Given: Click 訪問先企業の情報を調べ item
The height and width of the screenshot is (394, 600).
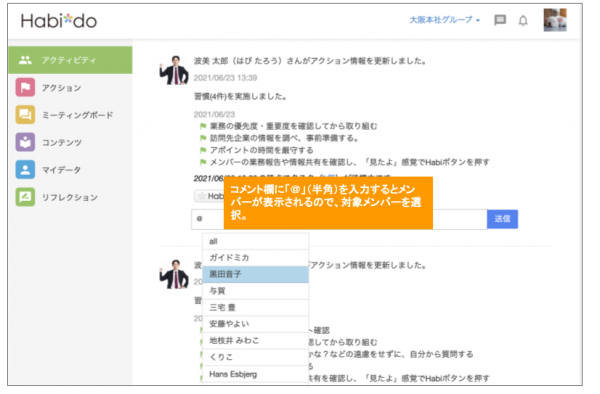Looking at the screenshot, I should [284, 138].
